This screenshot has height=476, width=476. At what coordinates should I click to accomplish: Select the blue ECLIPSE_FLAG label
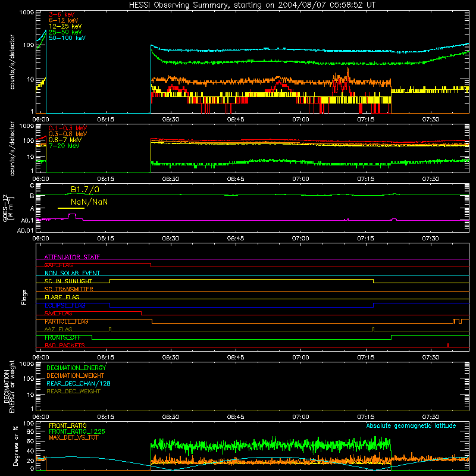[65, 305]
